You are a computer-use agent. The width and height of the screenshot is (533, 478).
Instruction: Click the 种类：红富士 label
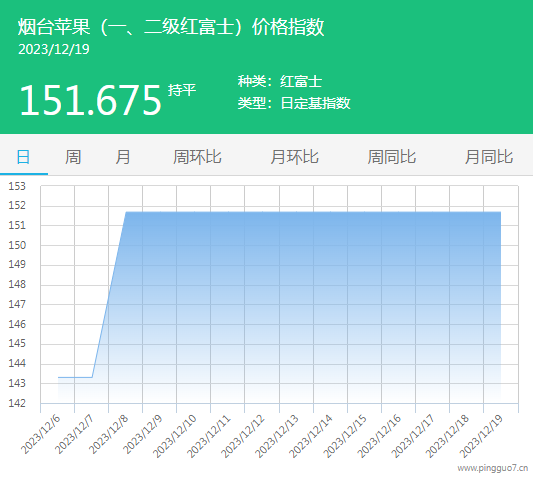pyautogui.click(x=280, y=82)
